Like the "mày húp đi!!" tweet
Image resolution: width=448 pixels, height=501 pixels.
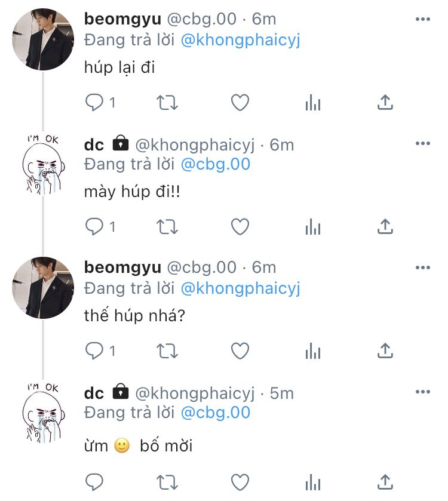[240, 226]
